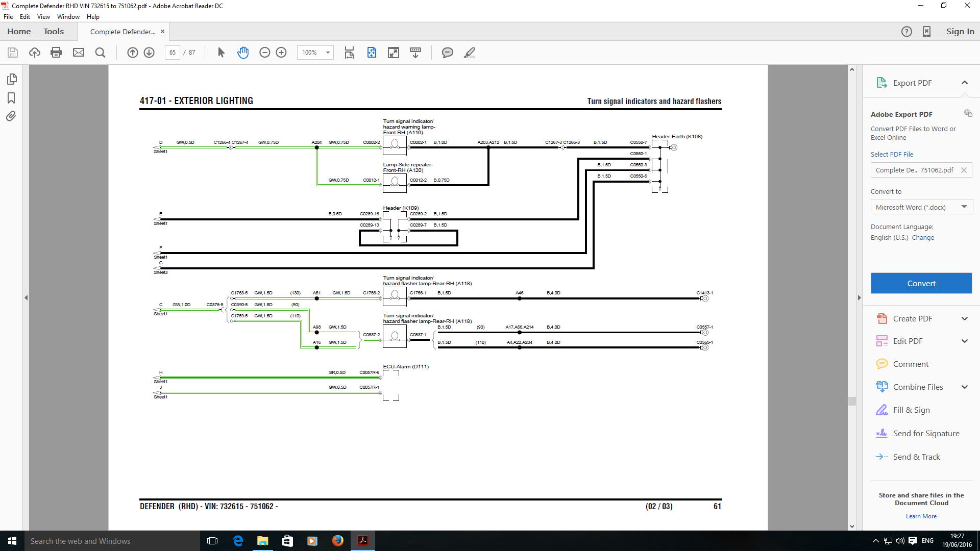Click the Select PDF File link
980x551 pixels.
pos(892,155)
